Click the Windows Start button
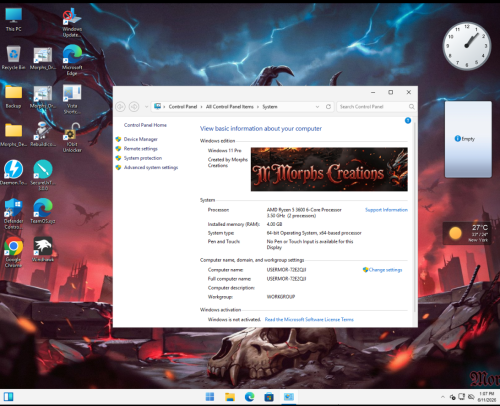Viewport: 500px width, 406px height. (210, 397)
